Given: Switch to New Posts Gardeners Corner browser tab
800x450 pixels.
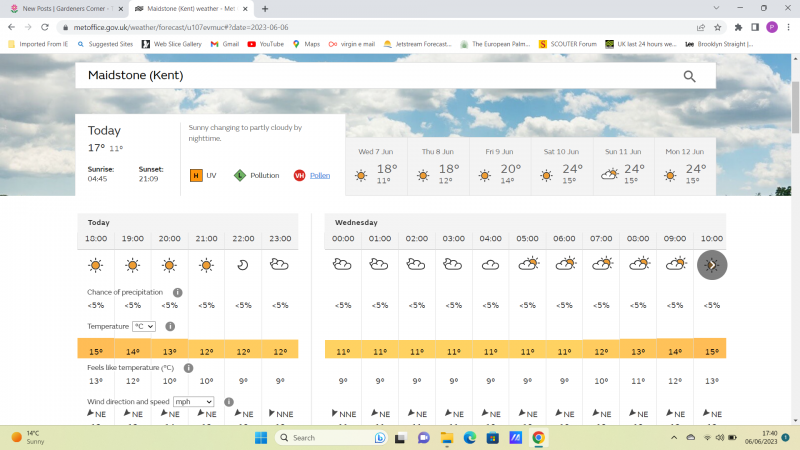Looking at the screenshot, I should click(x=66, y=9).
